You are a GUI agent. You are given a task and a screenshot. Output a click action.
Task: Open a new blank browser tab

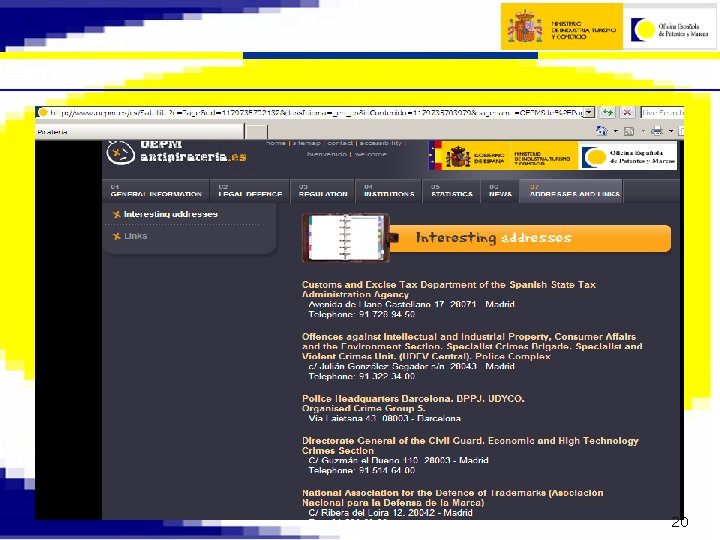tap(256, 132)
